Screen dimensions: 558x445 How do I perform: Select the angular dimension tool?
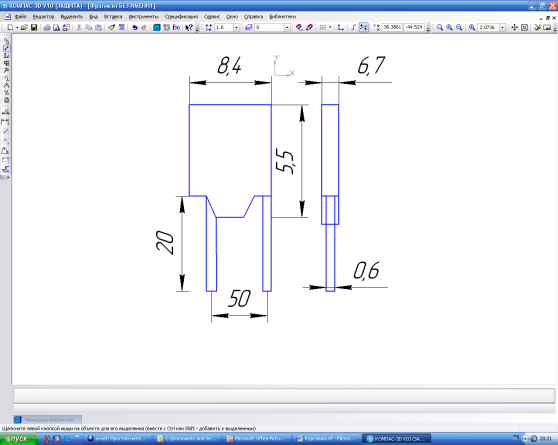pos(5,151)
